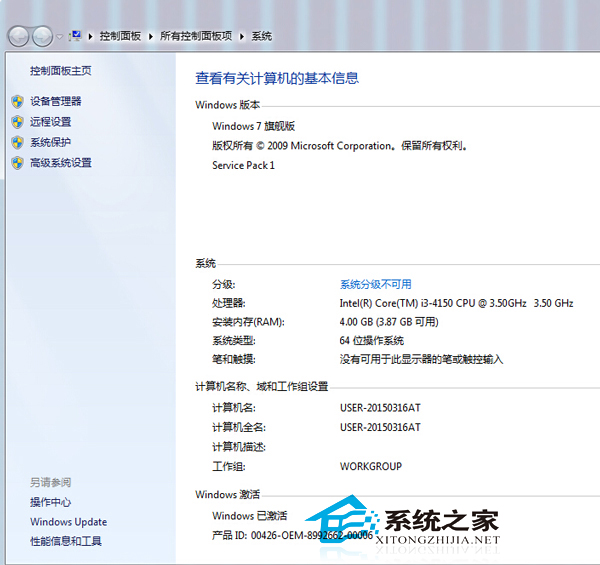Open 高级系统设置 link
The image size is (600, 565).
click(61, 163)
